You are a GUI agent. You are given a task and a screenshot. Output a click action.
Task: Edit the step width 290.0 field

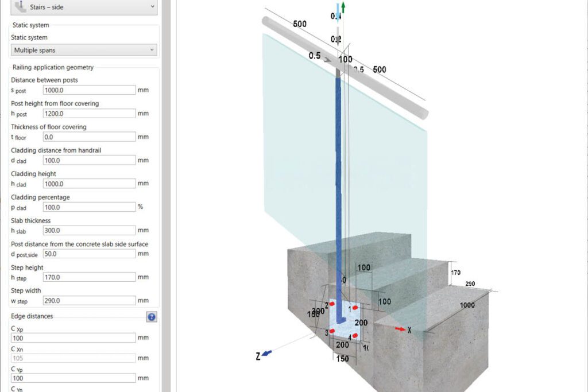89,301
